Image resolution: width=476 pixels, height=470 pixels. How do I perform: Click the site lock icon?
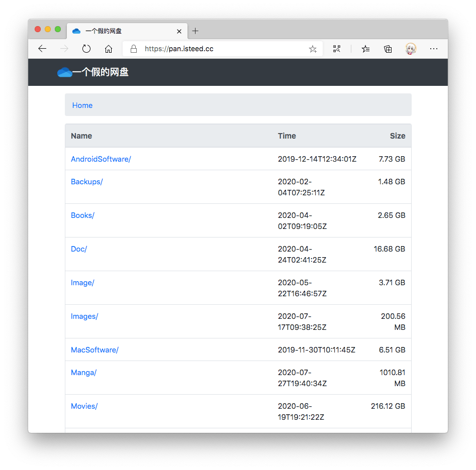click(x=134, y=49)
